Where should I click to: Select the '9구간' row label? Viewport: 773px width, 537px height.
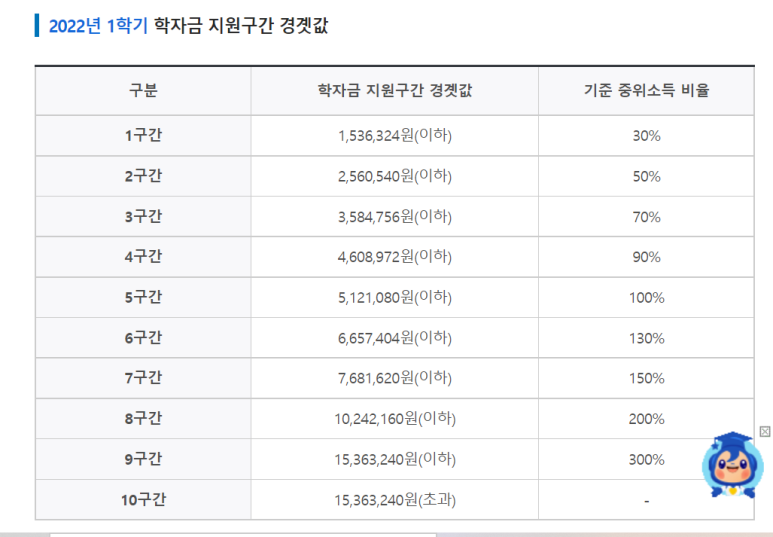tap(143, 459)
